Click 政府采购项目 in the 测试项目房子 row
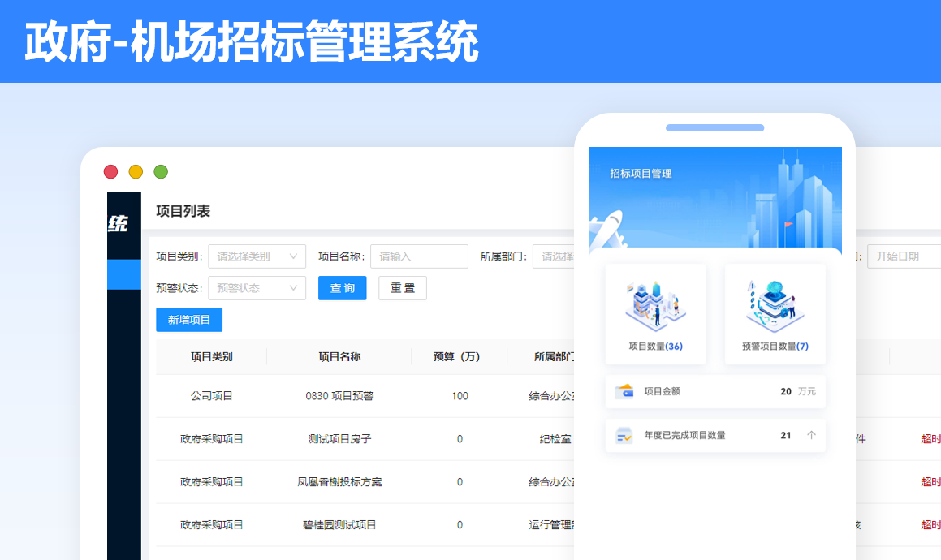 pos(211,439)
